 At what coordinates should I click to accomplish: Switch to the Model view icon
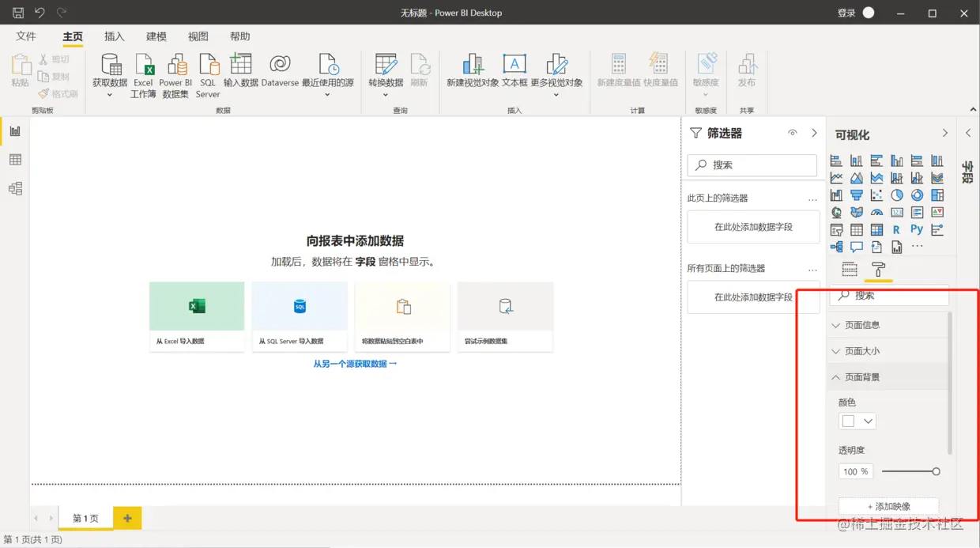tap(15, 188)
